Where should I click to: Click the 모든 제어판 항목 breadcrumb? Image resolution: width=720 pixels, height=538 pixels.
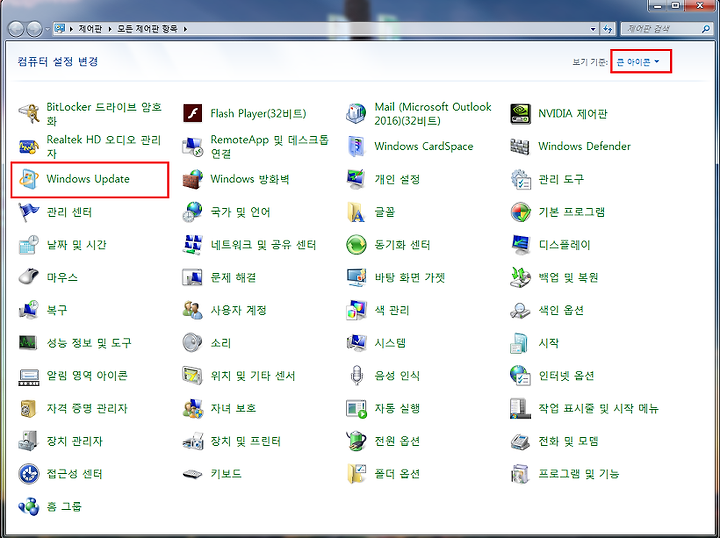coord(147,29)
